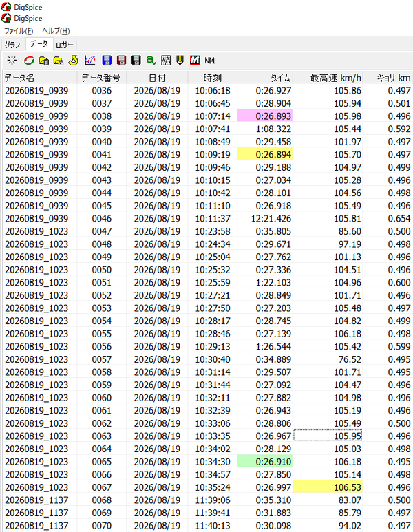413x532 pixels.
Task: Select lap time 0:26.943
Action: tap(265, 411)
